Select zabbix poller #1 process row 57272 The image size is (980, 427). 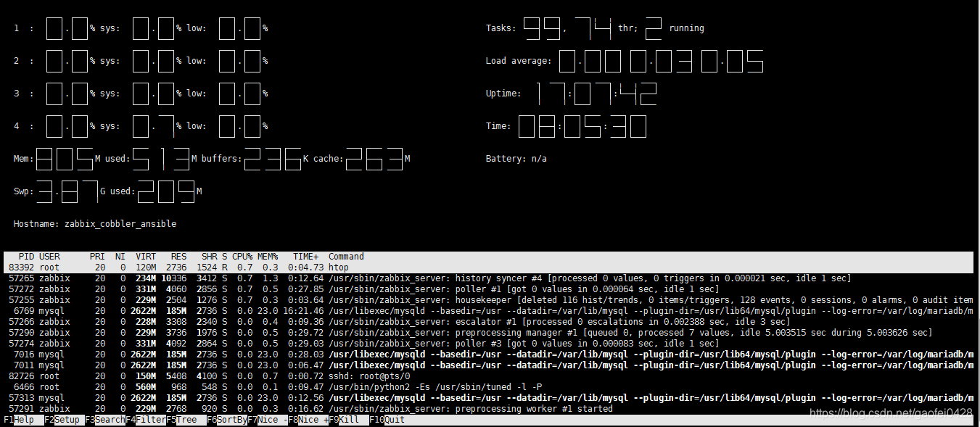coord(489,289)
